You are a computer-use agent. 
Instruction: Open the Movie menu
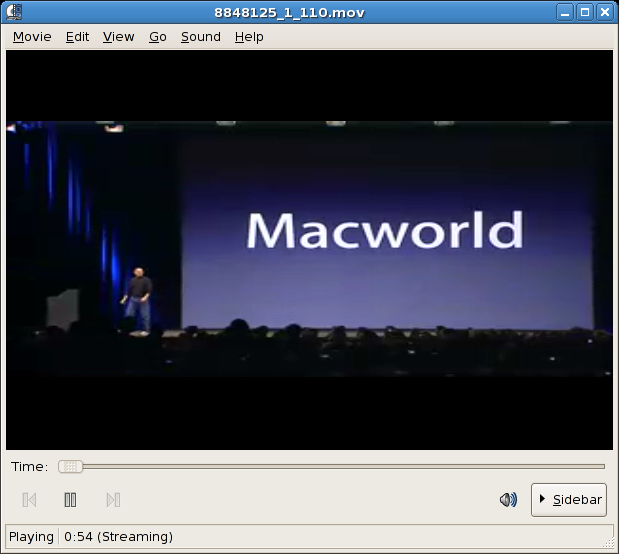point(32,37)
